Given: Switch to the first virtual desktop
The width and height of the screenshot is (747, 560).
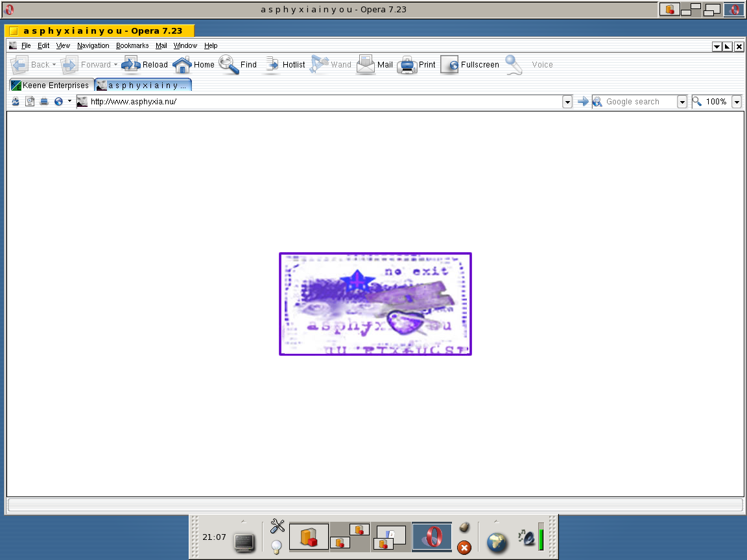Looking at the screenshot, I should [x=309, y=537].
